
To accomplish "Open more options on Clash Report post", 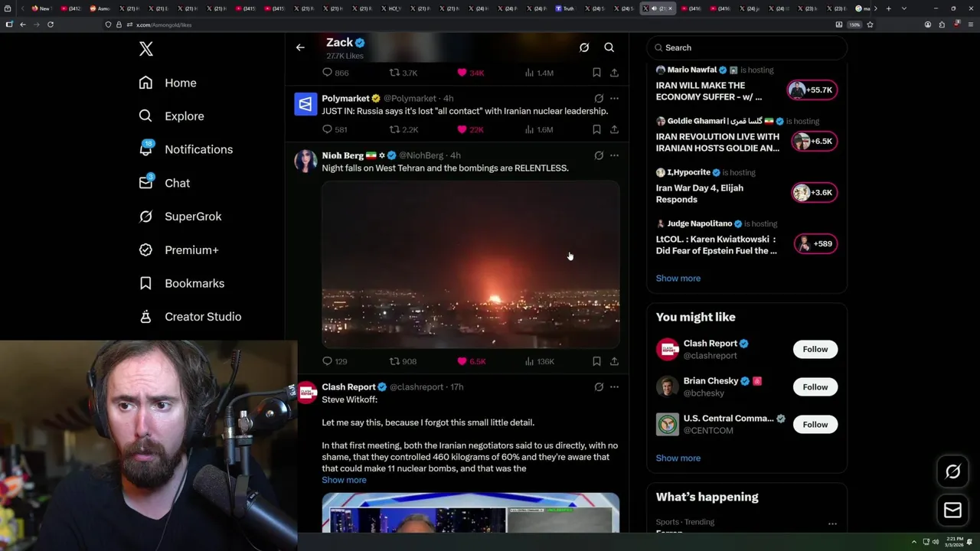I will [614, 387].
